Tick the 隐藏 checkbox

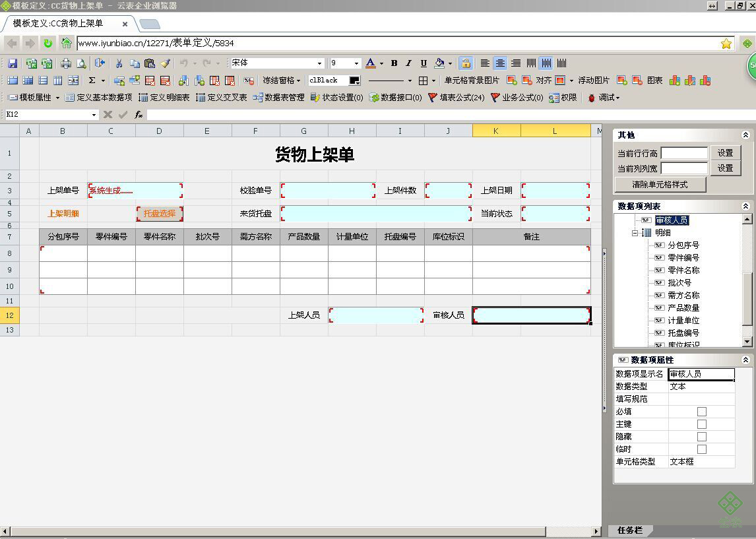pos(701,437)
